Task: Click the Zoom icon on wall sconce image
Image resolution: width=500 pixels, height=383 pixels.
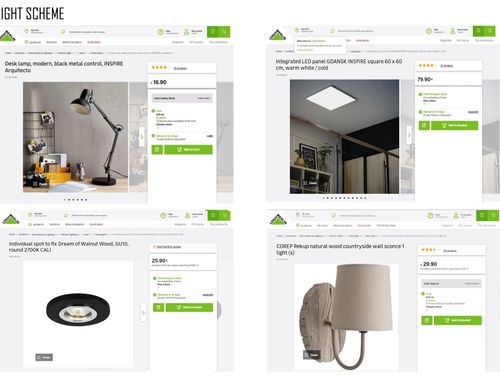Action: (311, 355)
